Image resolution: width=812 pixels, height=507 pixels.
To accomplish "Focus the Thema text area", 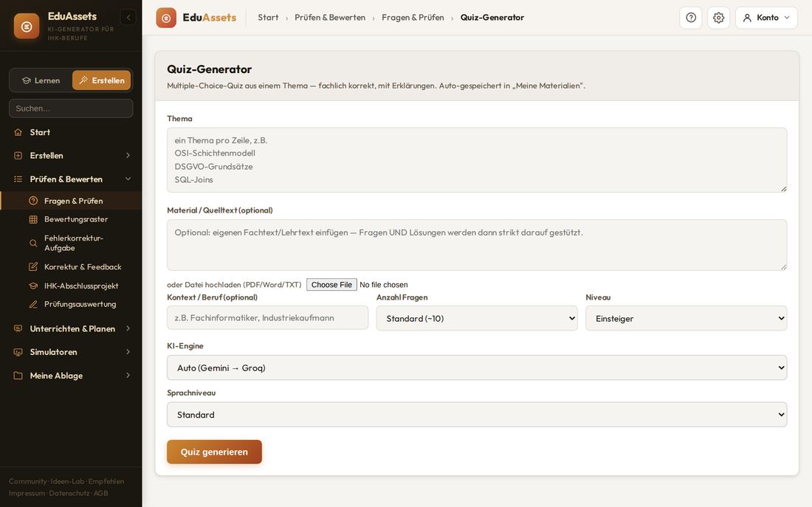I will click(477, 160).
